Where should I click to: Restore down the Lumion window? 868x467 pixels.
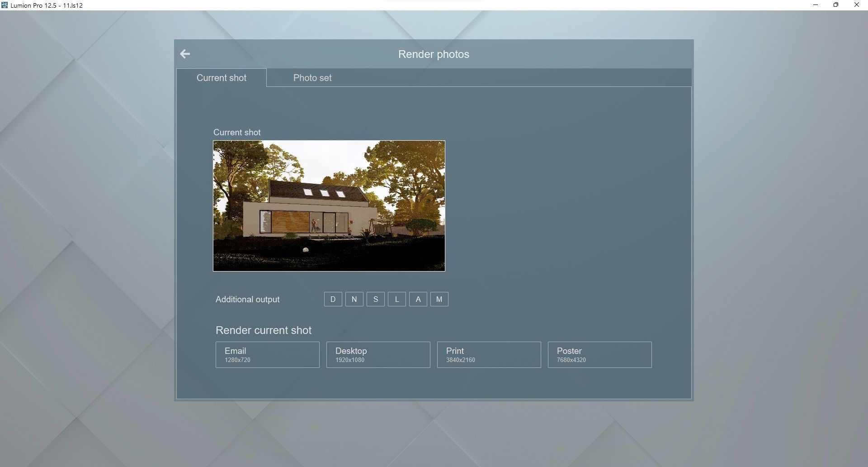click(836, 5)
